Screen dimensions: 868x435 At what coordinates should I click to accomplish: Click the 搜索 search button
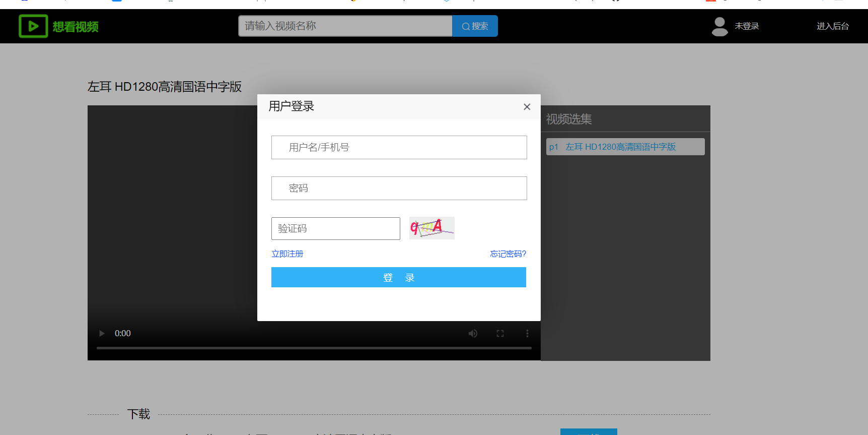tap(475, 26)
